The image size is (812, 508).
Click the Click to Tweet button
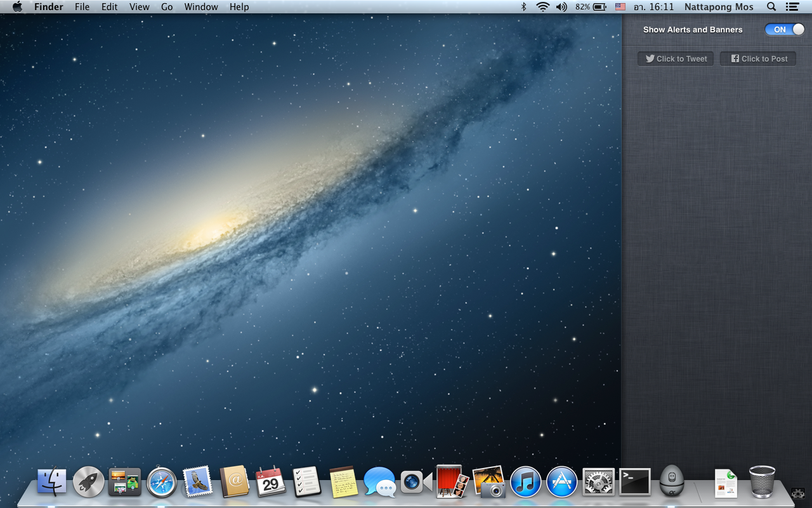click(676, 58)
